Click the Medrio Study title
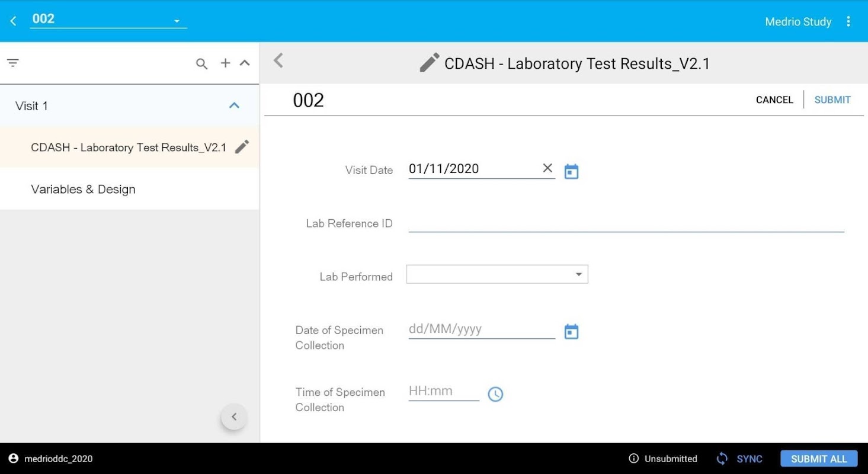The height and width of the screenshot is (474, 868). tap(798, 22)
